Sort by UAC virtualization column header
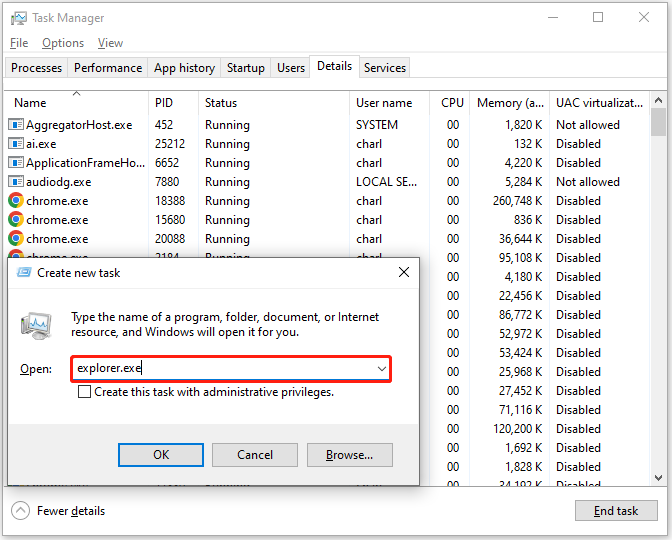 pyautogui.click(x=600, y=103)
